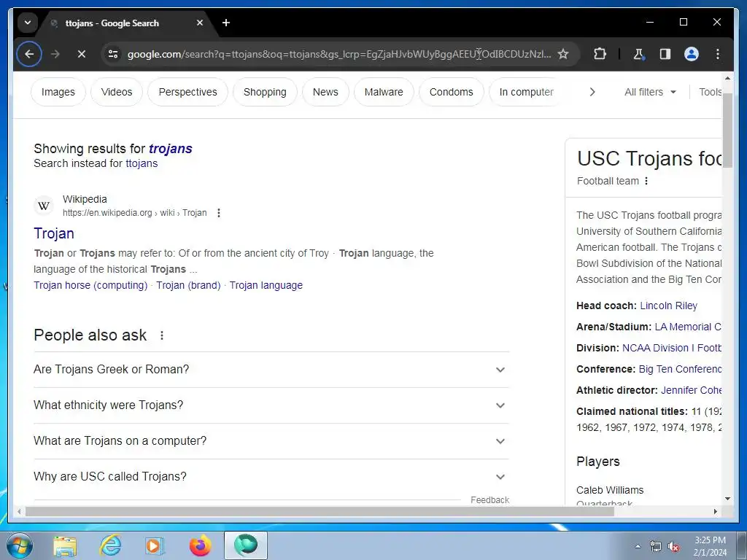This screenshot has width=747, height=560.
Task: Click the active browser taskbar icon
Action: click(x=246, y=545)
